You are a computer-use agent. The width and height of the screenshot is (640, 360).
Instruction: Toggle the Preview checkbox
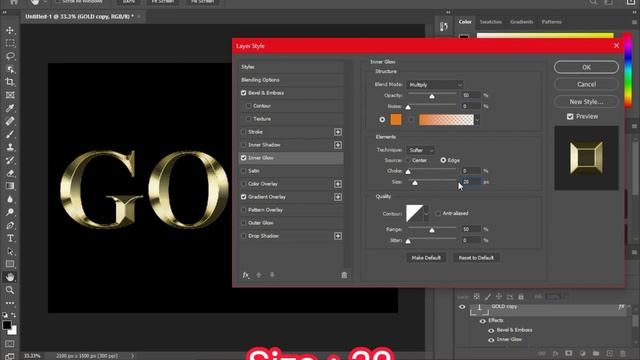pos(570,117)
